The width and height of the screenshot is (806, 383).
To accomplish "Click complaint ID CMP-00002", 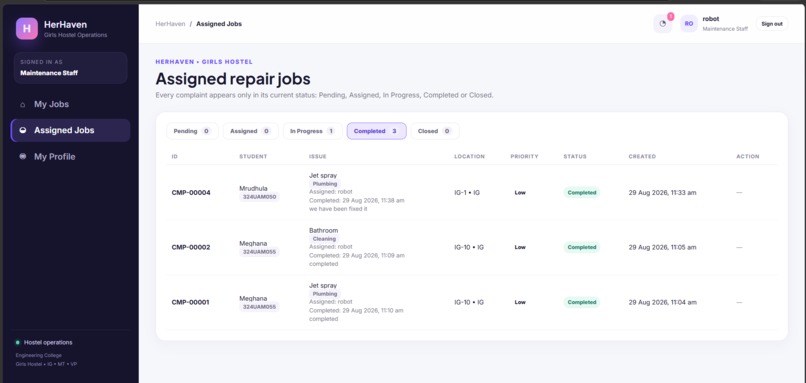I will tap(191, 247).
